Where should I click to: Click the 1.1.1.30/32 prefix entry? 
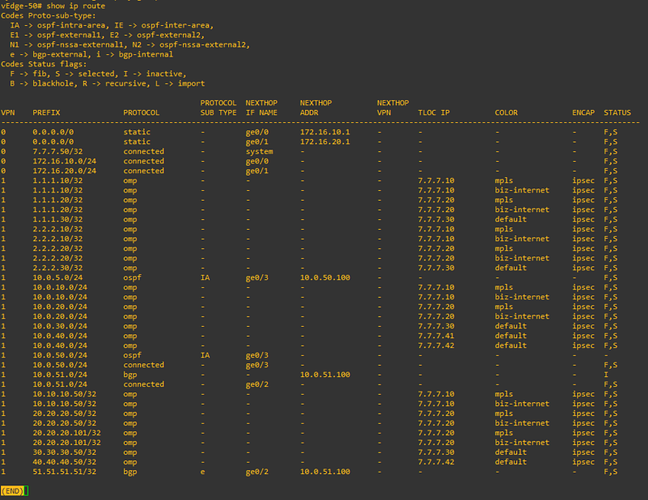[x=57, y=219]
